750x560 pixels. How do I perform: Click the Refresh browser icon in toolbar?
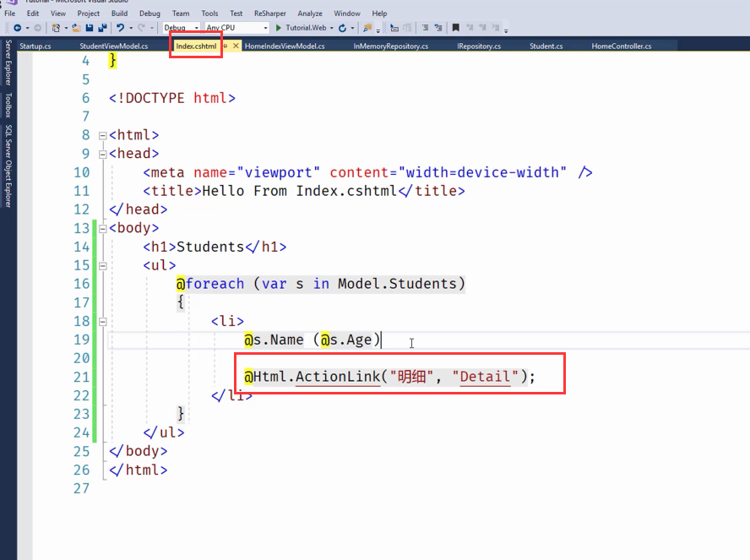coord(342,28)
